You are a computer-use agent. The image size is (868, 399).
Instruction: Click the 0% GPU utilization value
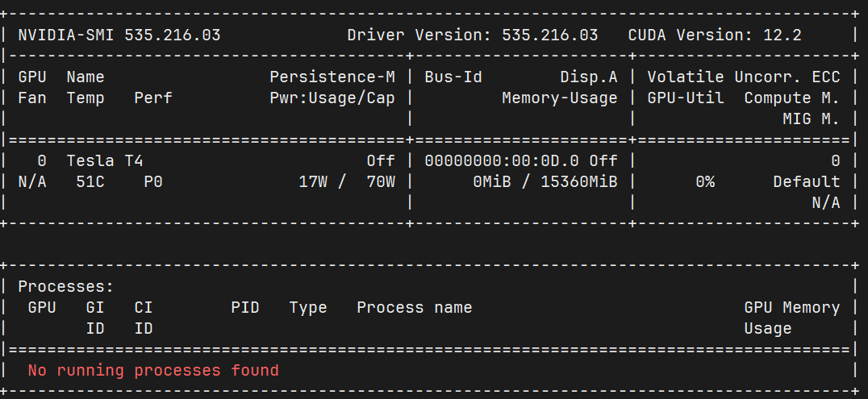(705, 182)
